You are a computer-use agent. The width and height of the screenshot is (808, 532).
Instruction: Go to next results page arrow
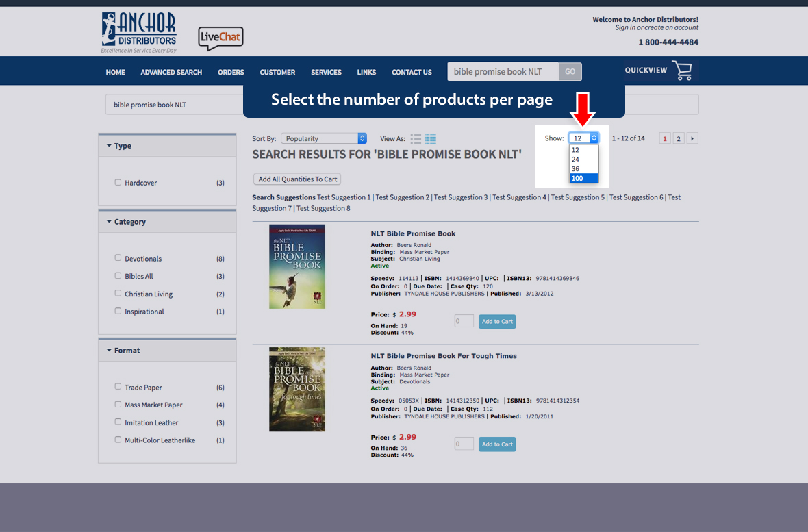point(692,138)
